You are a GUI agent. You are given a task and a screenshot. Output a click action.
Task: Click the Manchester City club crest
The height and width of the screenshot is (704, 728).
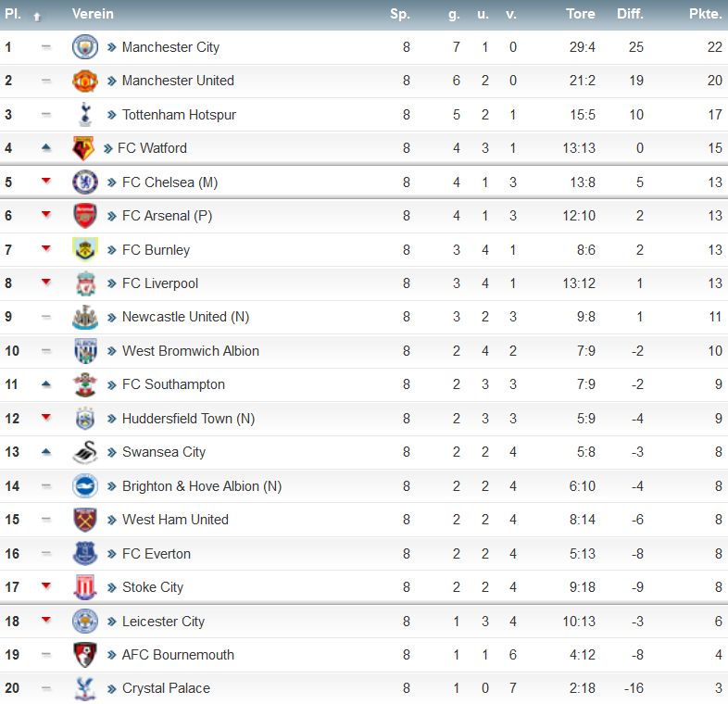coord(85,47)
